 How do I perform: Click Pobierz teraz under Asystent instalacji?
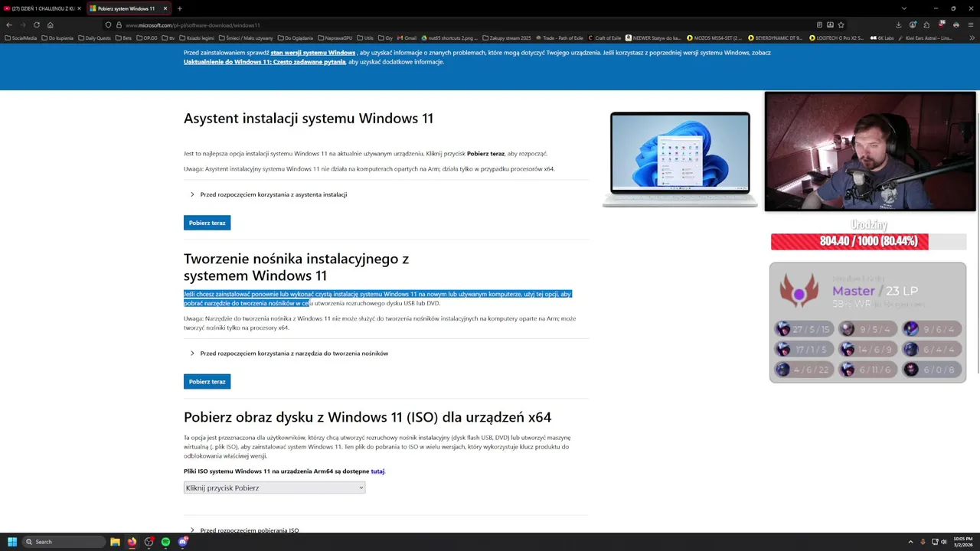tap(207, 223)
